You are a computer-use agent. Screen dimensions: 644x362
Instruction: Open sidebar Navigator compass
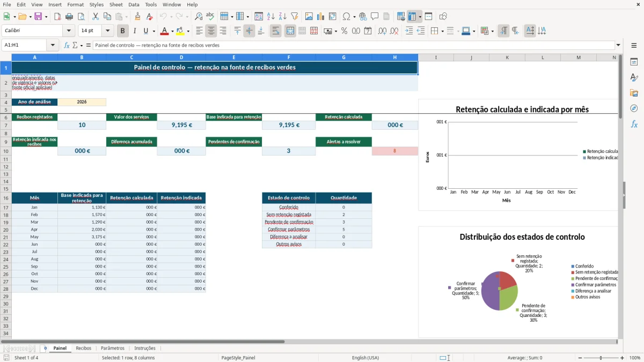coord(634,108)
